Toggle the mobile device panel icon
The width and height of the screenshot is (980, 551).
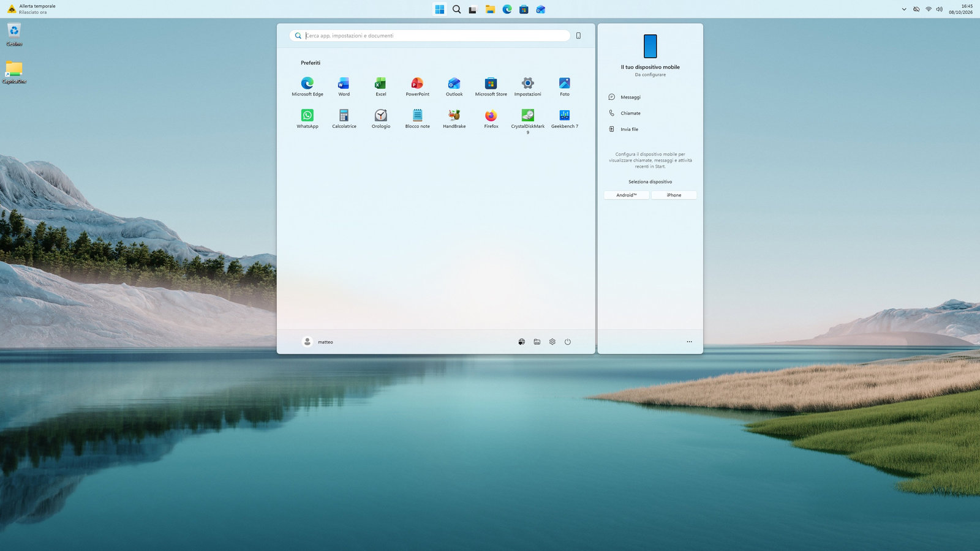pos(578,36)
